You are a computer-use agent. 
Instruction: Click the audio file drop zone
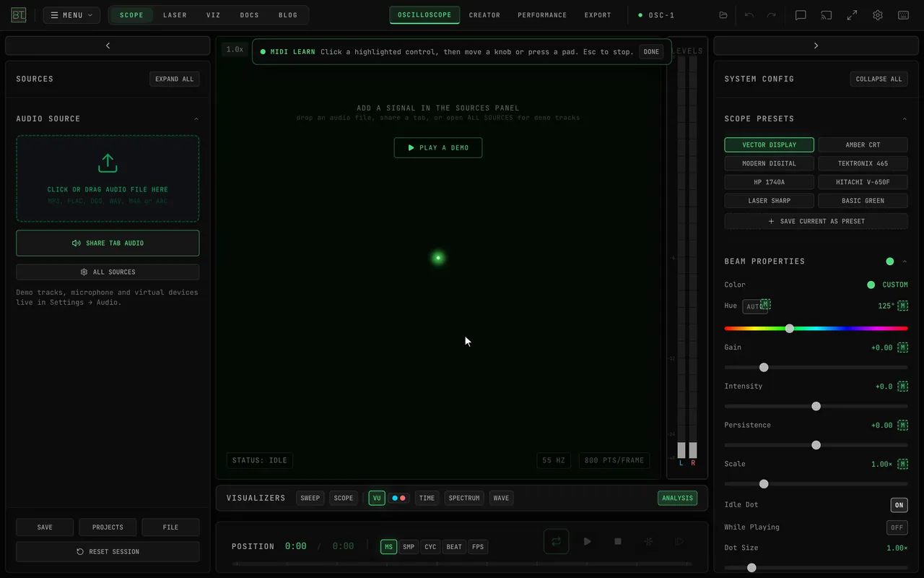pos(108,178)
